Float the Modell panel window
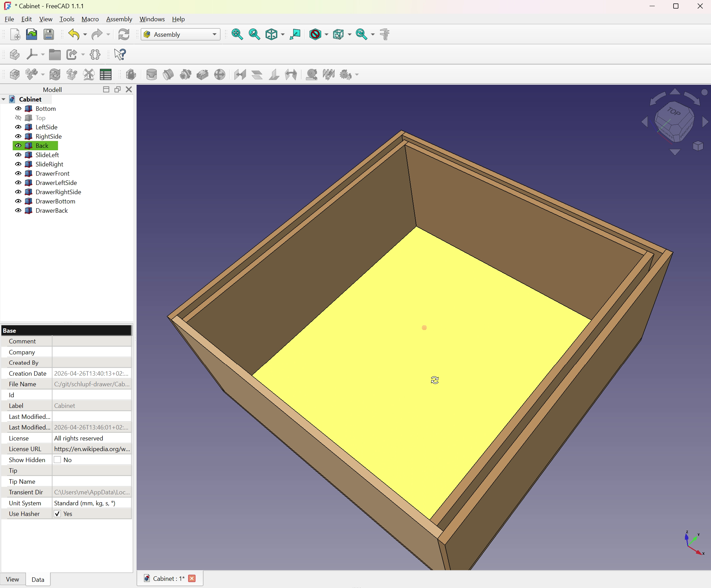711x588 pixels. pyautogui.click(x=117, y=90)
